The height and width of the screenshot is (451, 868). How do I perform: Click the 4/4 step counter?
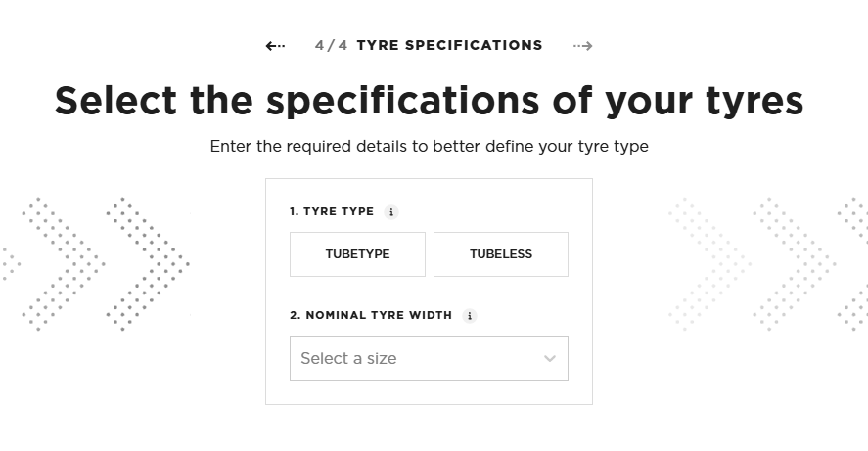pyautogui.click(x=331, y=45)
